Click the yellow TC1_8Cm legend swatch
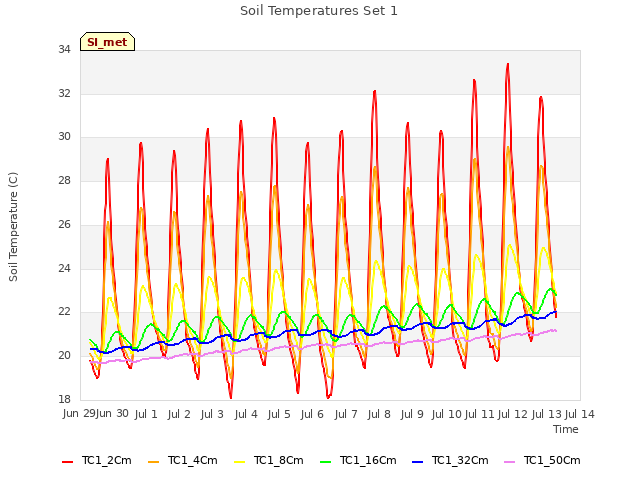This screenshot has width=640, height=480. [x=240, y=462]
